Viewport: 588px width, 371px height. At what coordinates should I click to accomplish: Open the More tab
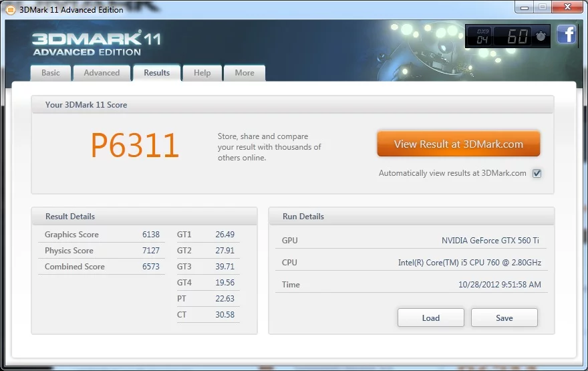pos(245,73)
